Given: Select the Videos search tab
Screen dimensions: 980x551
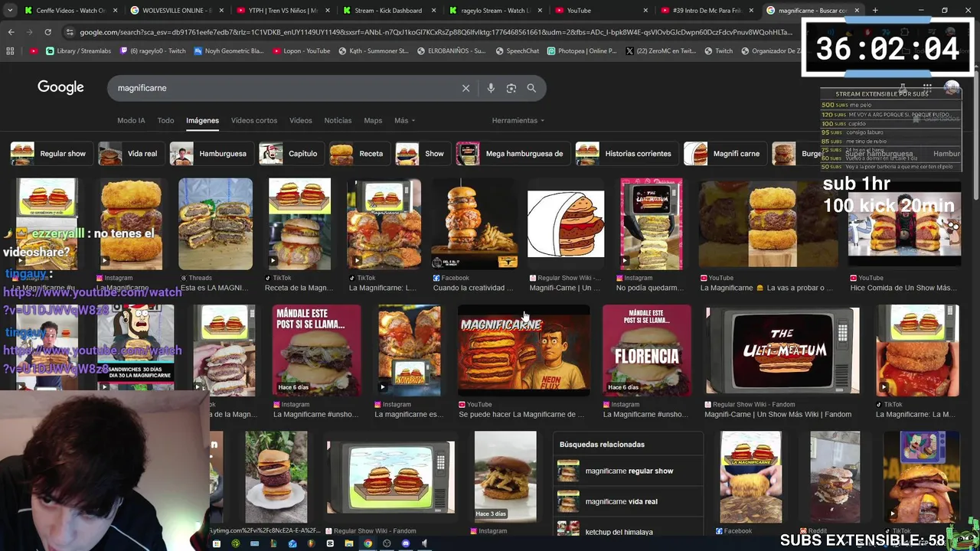Looking at the screenshot, I should click(301, 120).
